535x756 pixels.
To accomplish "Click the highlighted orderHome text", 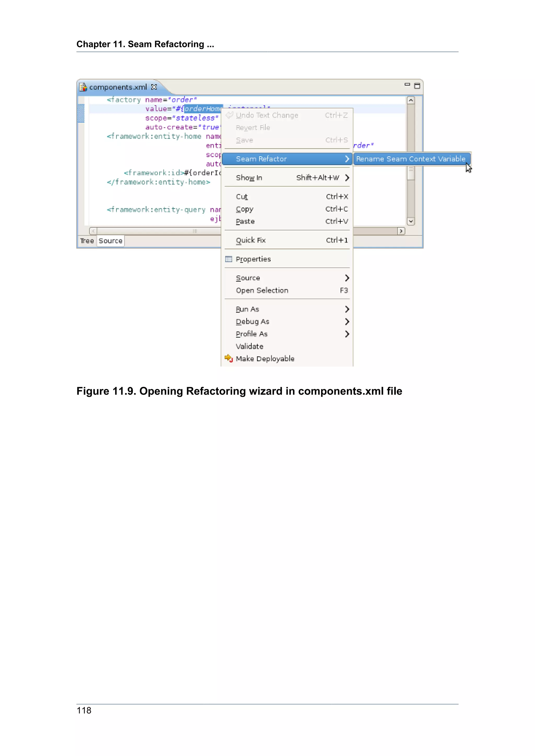I will [x=203, y=109].
